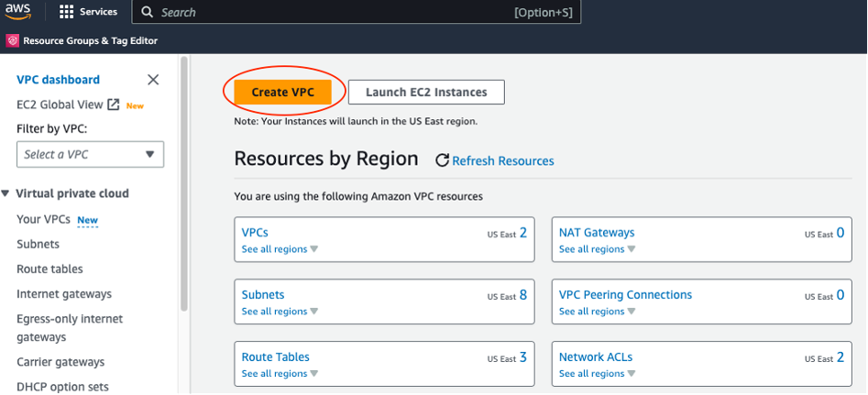The width and height of the screenshot is (868, 395).
Task: Click the Resources by Region heading
Action: (x=326, y=159)
